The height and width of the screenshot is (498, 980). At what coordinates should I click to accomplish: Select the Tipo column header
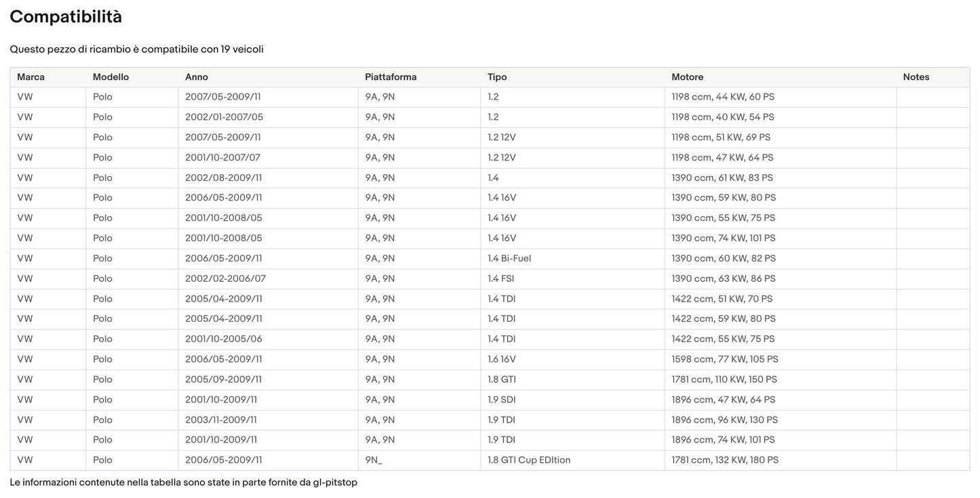(x=497, y=77)
